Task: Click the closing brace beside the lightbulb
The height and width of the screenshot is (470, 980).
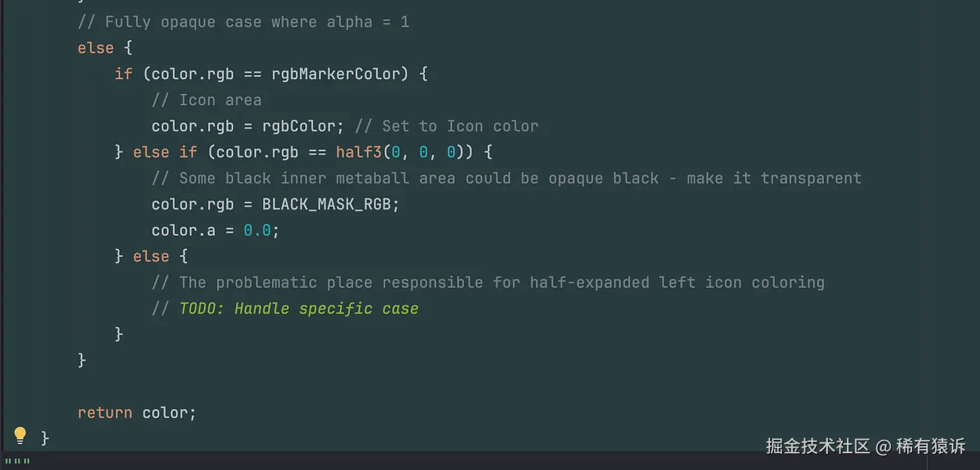Action: click(45, 438)
